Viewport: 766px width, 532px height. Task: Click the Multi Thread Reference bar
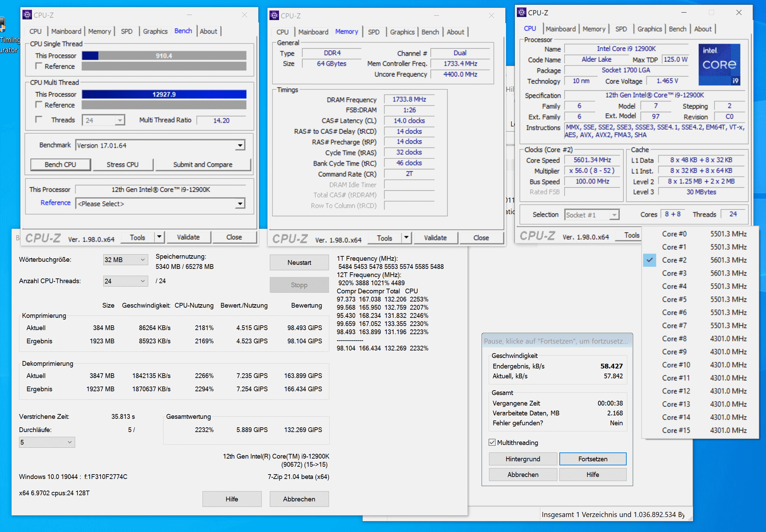[164, 105]
